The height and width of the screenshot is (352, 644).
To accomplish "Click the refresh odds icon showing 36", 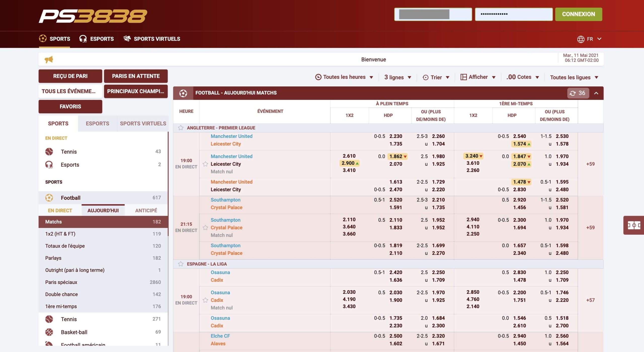I will pyautogui.click(x=578, y=93).
